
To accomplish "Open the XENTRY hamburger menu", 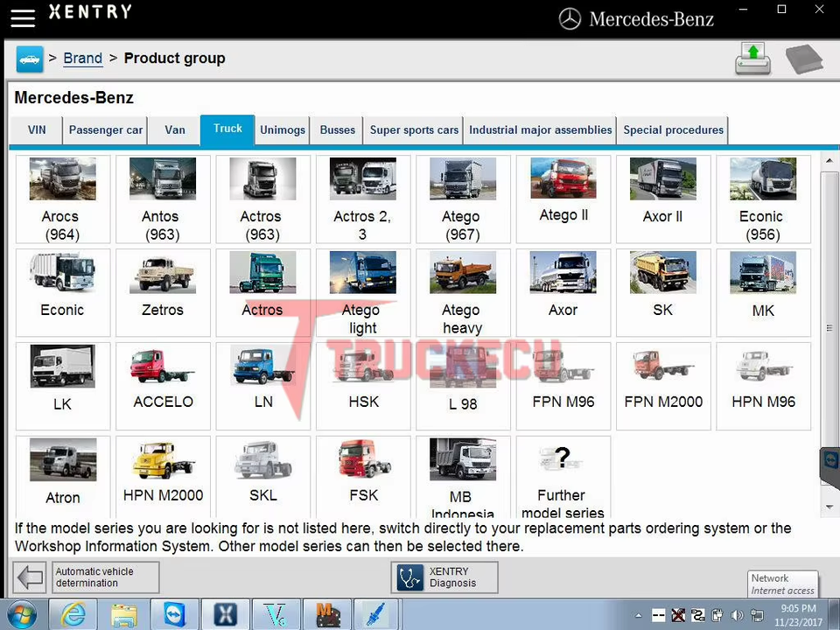I will pos(23,17).
